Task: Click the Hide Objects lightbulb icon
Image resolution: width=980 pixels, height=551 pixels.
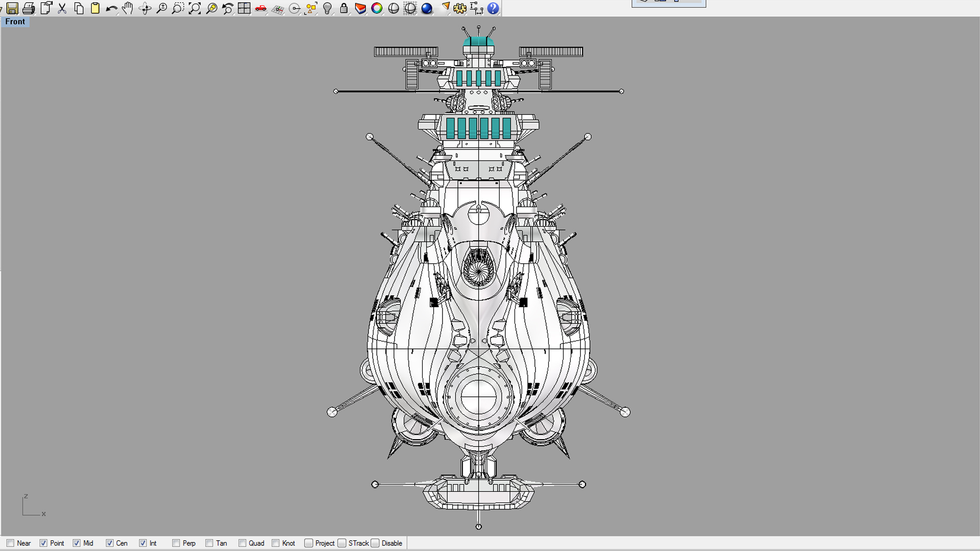Action: click(x=328, y=8)
